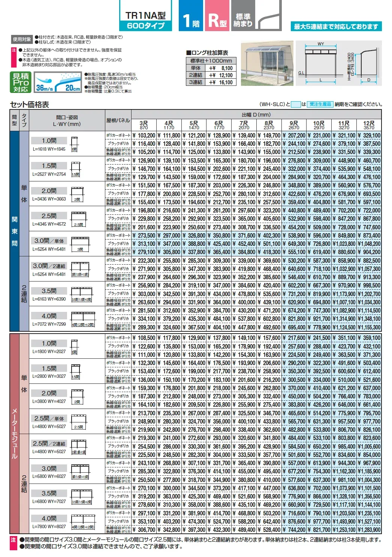Click the frontage diagram in the 2.5間/2連結 row
392x557 pixels.
[x=79, y=447]
